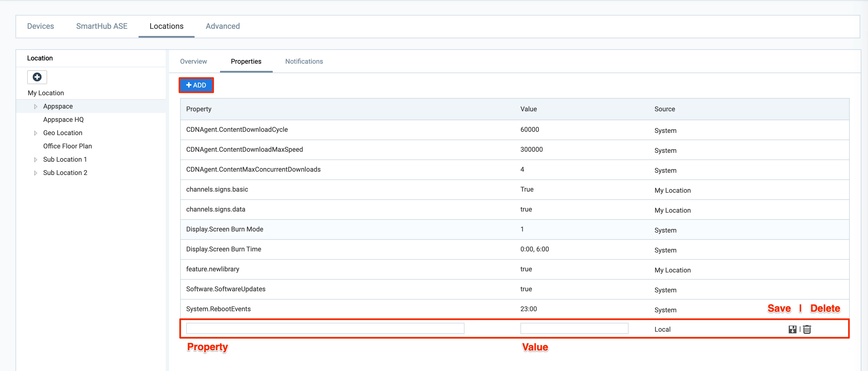Expand Sub Location 1 arrow
The width and height of the screenshot is (868, 371).
[36, 159]
